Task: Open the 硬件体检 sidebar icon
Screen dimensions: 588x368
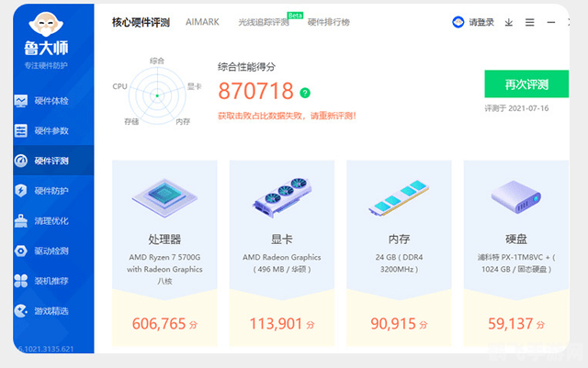Action: pyautogui.click(x=21, y=101)
